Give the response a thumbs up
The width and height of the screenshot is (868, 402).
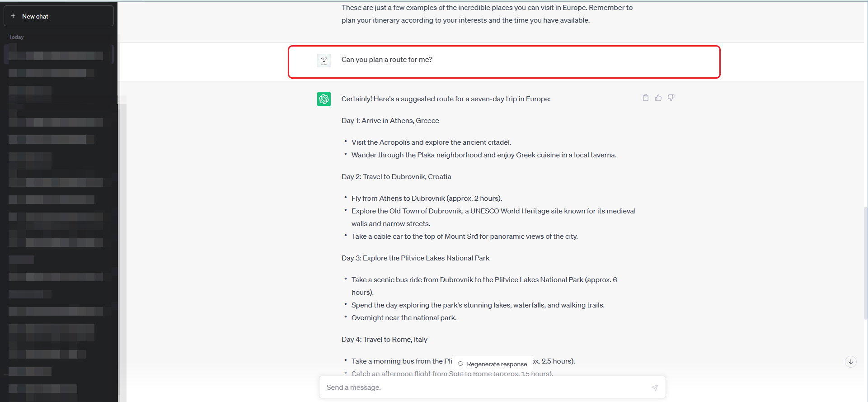tap(658, 98)
